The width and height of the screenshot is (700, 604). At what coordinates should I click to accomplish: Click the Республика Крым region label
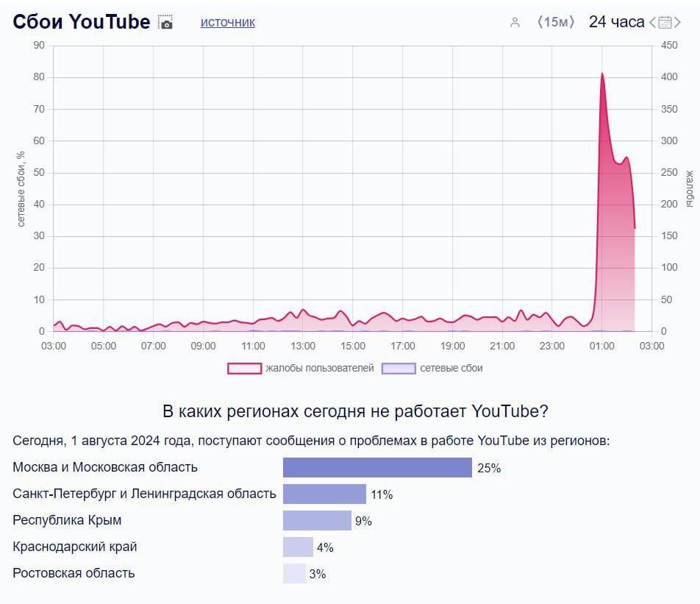tap(67, 520)
